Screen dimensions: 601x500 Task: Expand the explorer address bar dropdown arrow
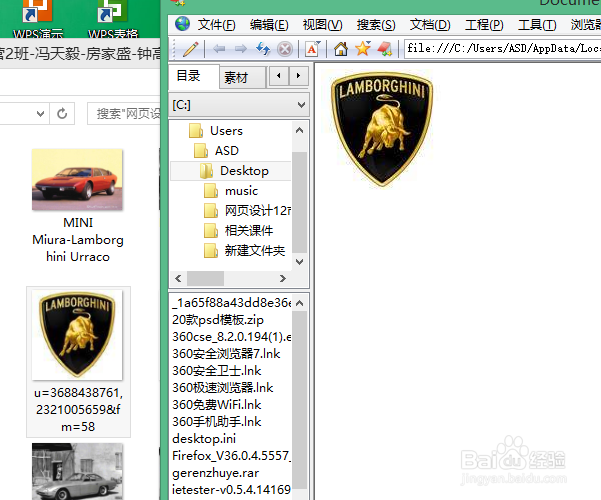click(40, 113)
